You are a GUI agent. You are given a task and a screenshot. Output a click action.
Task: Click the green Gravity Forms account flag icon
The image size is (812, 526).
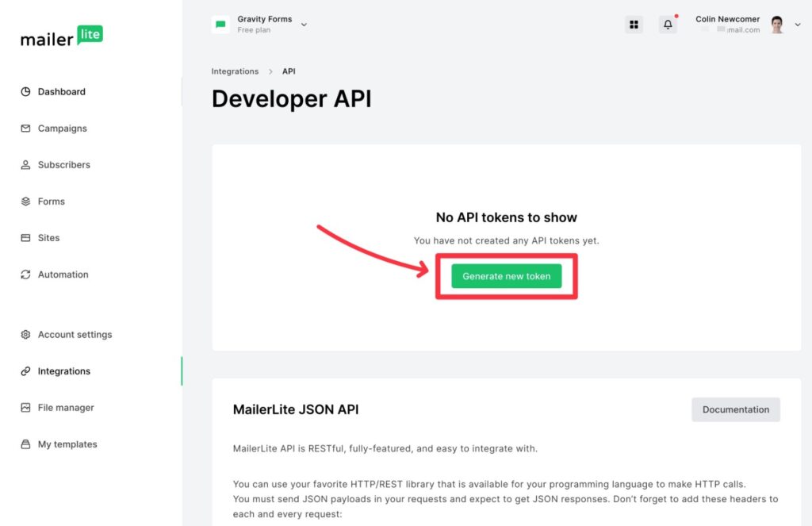coord(220,25)
